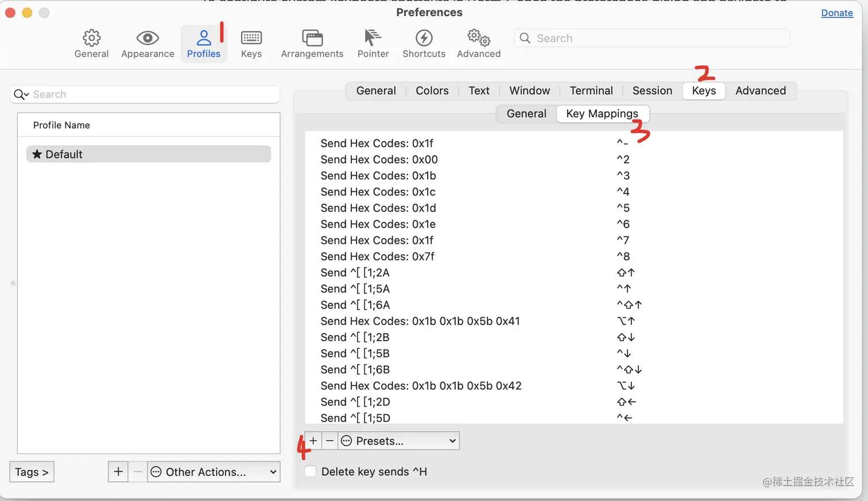Click the ^7 shortcut cell

pos(623,240)
